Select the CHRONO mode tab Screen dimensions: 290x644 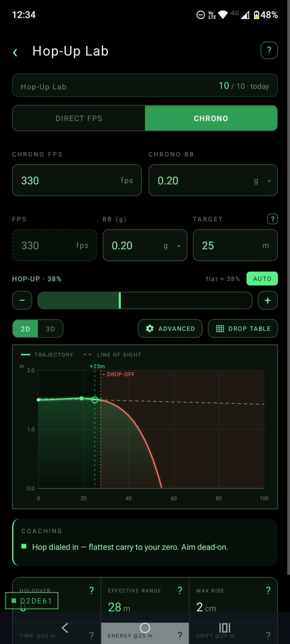point(211,118)
